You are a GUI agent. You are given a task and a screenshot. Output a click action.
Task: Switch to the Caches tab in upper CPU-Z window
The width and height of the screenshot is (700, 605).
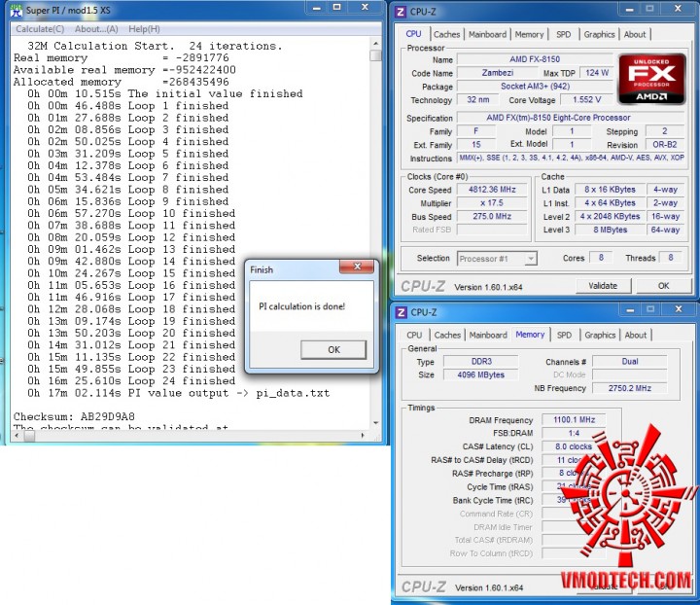(446, 34)
